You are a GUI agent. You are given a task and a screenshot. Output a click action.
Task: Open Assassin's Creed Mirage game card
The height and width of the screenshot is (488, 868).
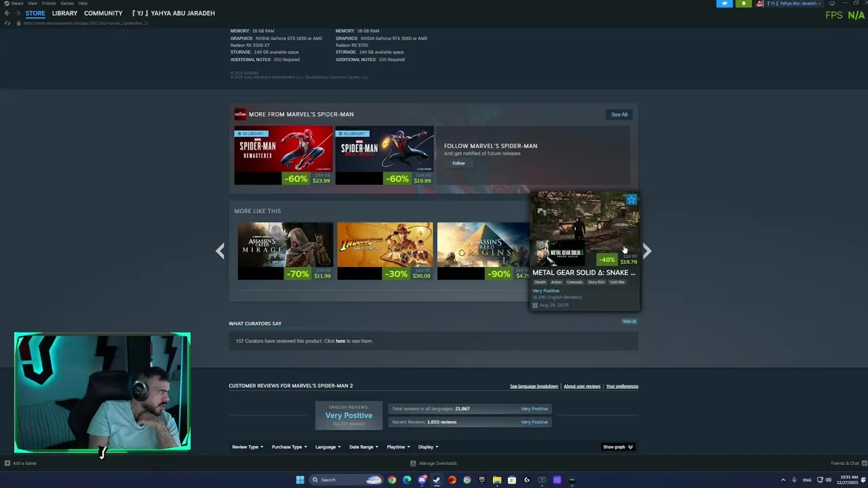pos(285,251)
